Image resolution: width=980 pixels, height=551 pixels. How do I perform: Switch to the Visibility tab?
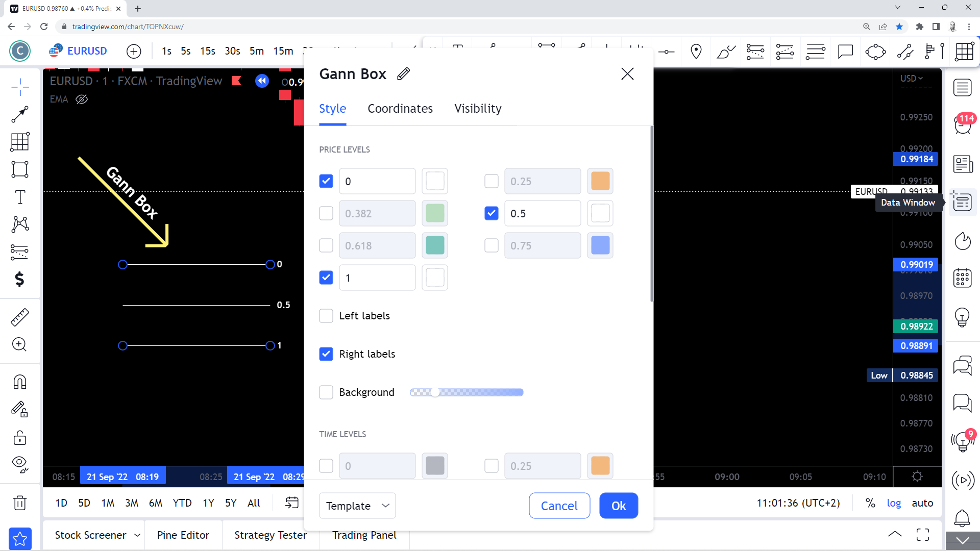pos(478,109)
